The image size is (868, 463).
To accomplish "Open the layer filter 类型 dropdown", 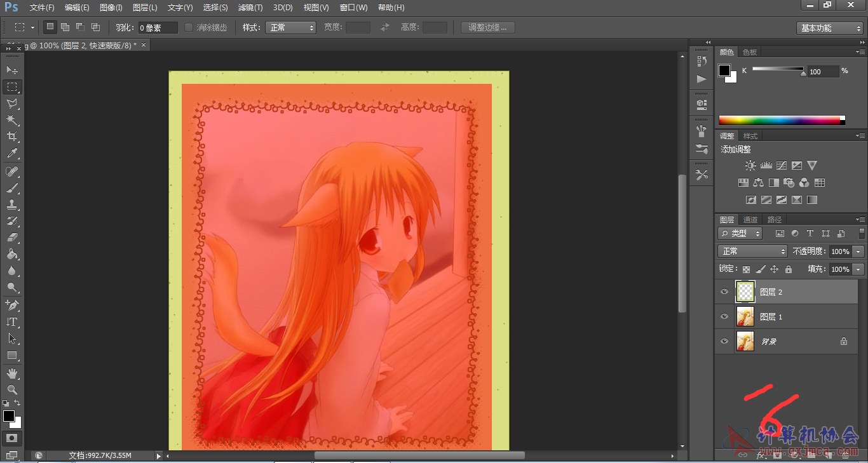I will 740,234.
